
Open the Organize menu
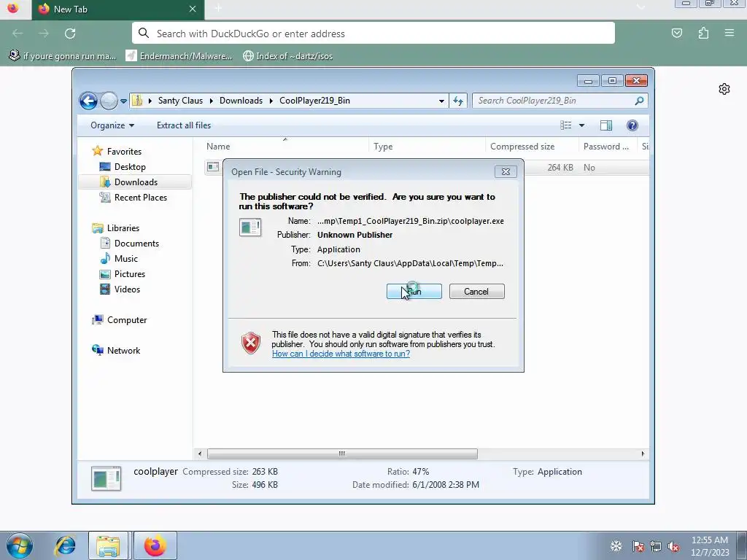point(112,125)
